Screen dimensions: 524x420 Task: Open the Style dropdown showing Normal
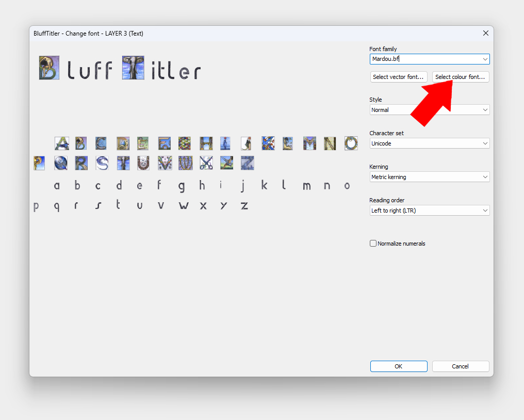point(430,110)
